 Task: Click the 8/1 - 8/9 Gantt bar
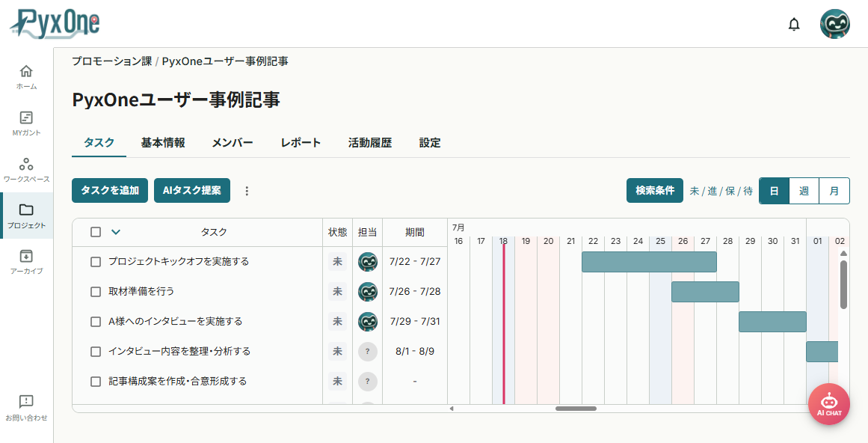822,352
